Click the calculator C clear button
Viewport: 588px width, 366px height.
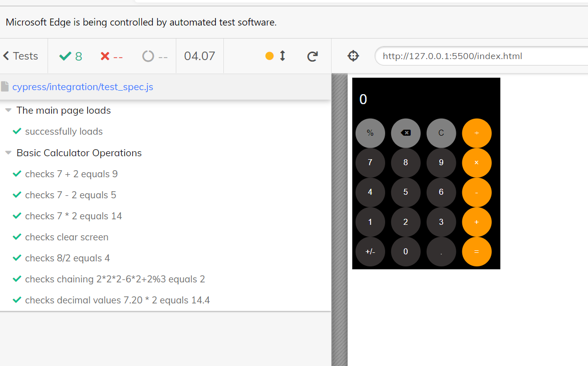(441, 133)
